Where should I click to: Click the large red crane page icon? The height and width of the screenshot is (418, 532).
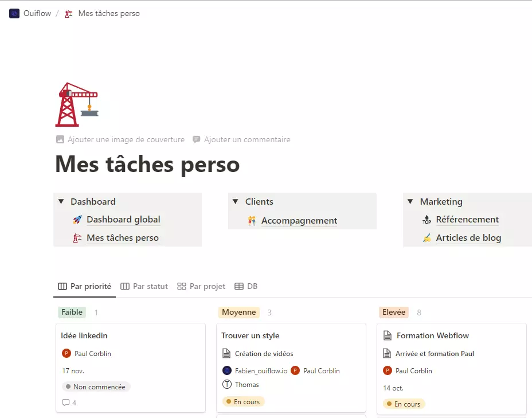pyautogui.click(x=77, y=104)
